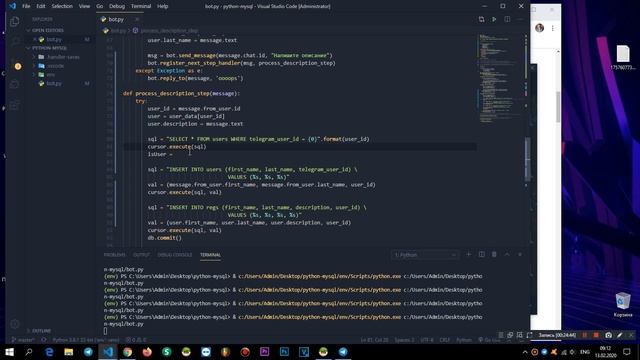Click the editor vertical scrollbar thumb
640x360 pixels.
[527, 159]
